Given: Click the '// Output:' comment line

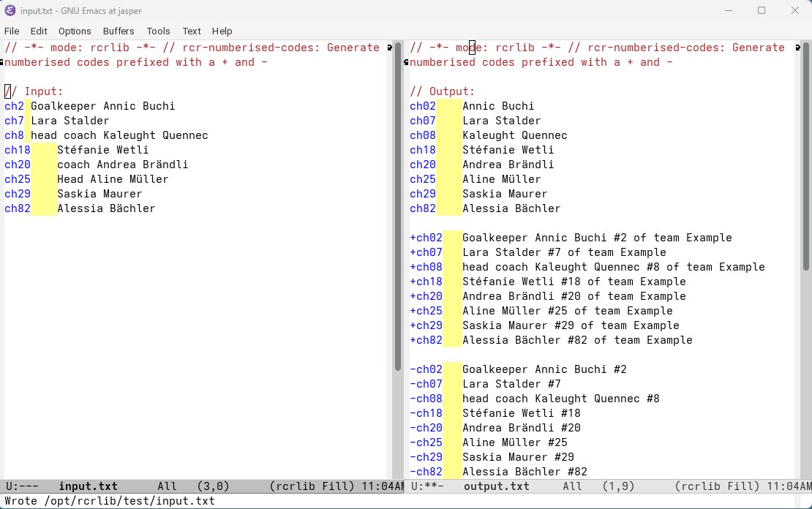Looking at the screenshot, I should pyautogui.click(x=443, y=91).
